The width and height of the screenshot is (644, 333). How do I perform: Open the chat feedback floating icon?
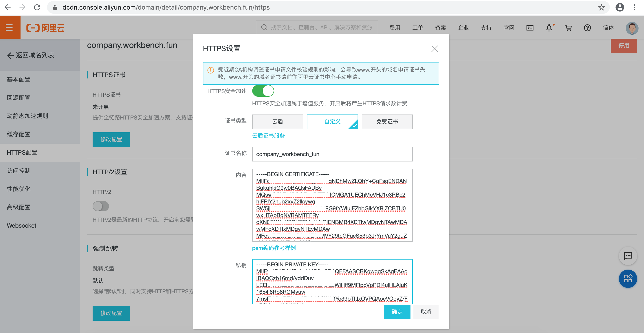point(628,256)
